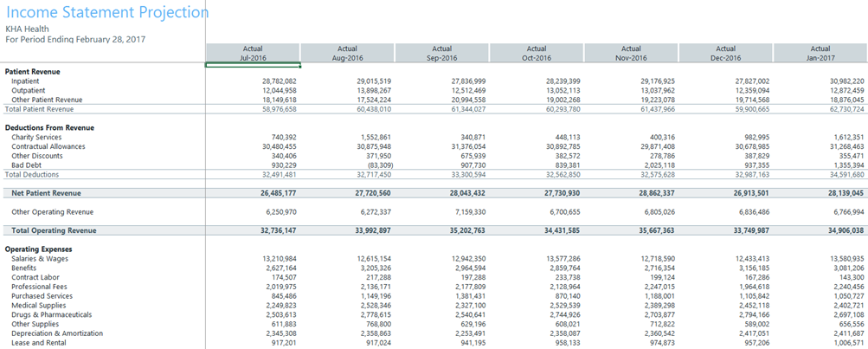Viewport: 868px width, 349px height.
Task: Click Other Discounts Jan-2017 value 355,471
Action: 851,156
